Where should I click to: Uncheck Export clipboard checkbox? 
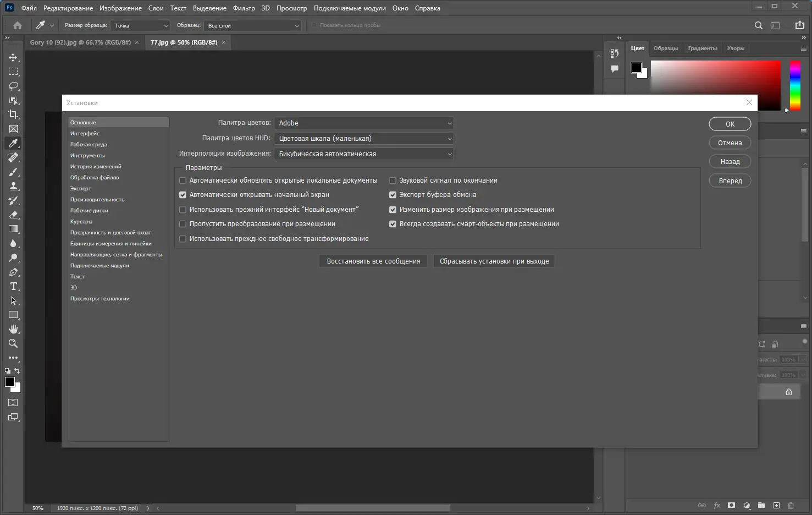(x=393, y=195)
